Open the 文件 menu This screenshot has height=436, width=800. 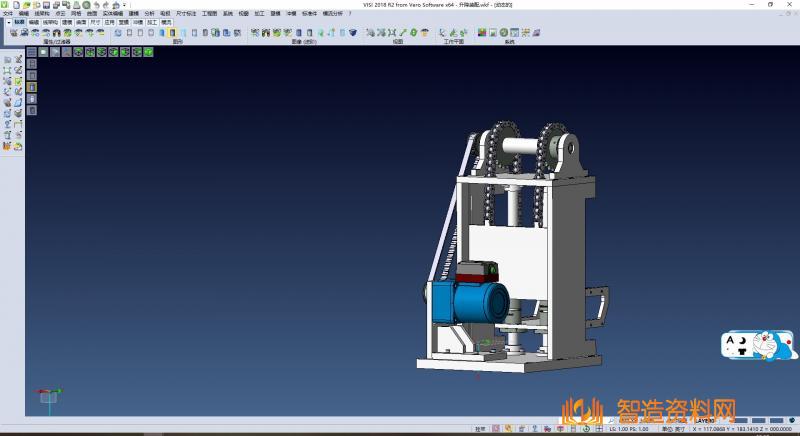7,13
